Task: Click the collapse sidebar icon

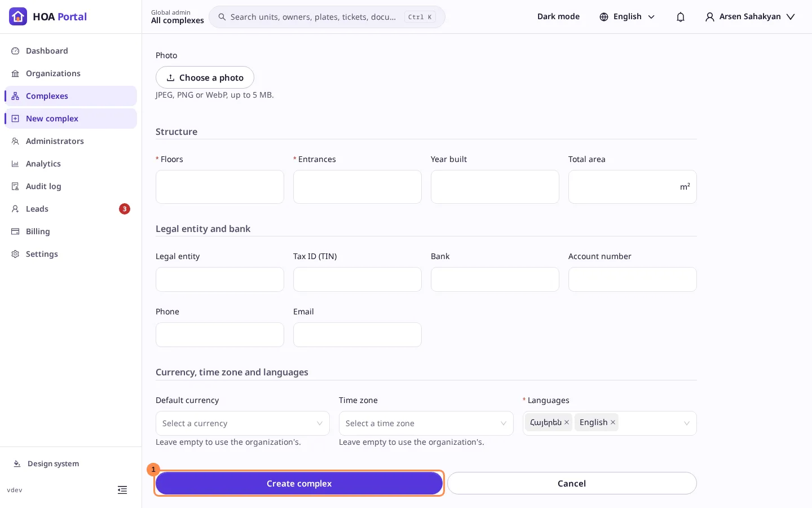Action: [122, 490]
